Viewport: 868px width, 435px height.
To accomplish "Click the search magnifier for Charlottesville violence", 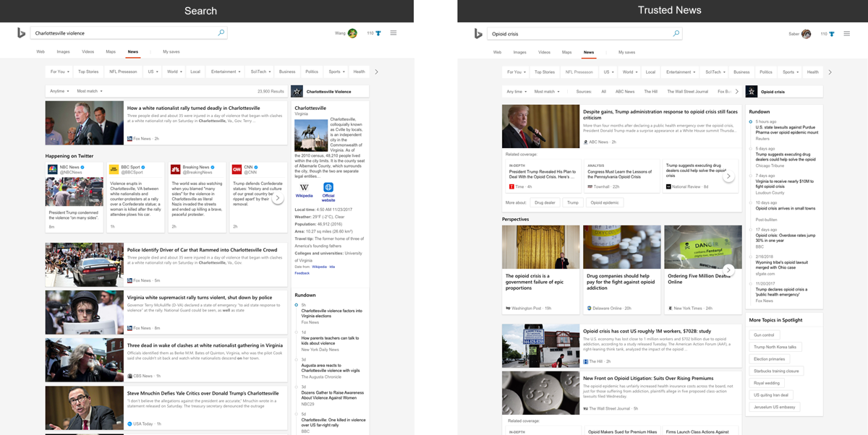I will (x=221, y=33).
